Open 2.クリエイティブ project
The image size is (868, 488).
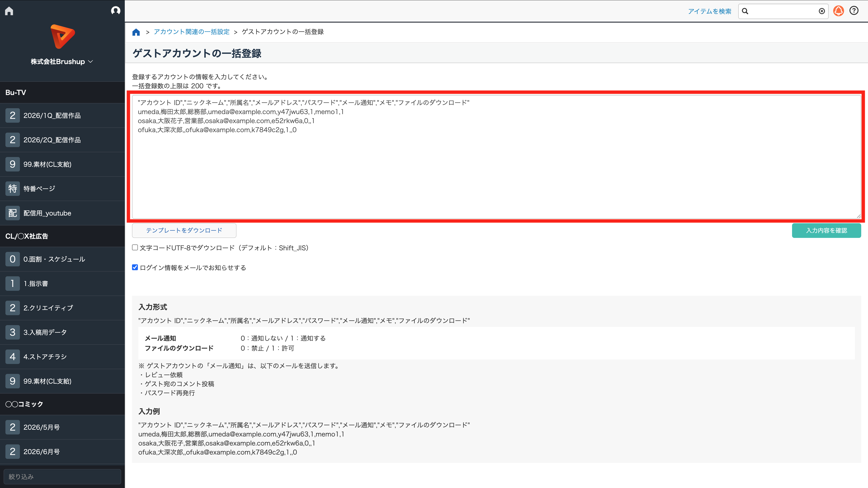[x=62, y=308]
